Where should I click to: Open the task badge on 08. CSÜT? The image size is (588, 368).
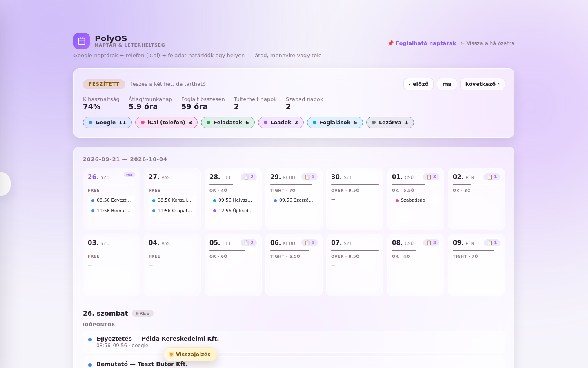click(431, 243)
